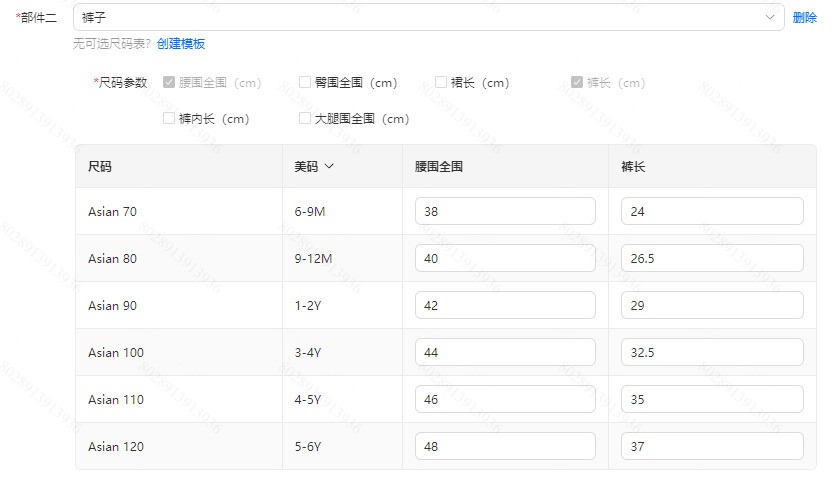This screenshot has width=835, height=480.
Task: Enable the 裙长 (cm) checkbox
Action: point(441,83)
